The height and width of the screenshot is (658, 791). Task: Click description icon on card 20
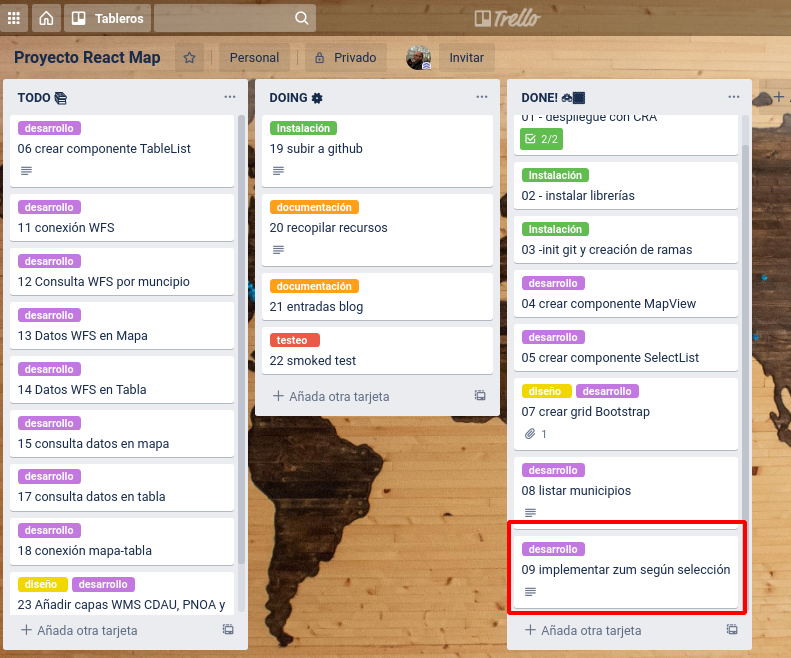pyautogui.click(x=278, y=250)
